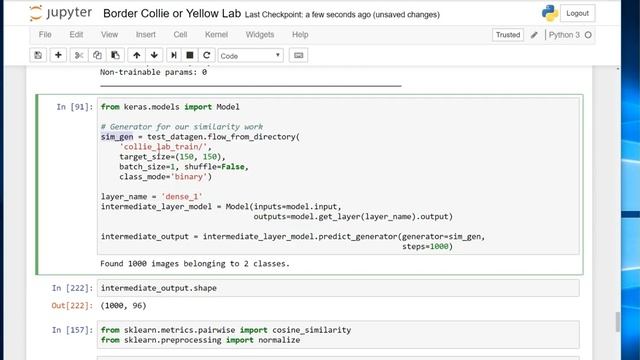Interrupt the kernel with stop icon
This screenshot has height=360, width=640.
[190, 55]
